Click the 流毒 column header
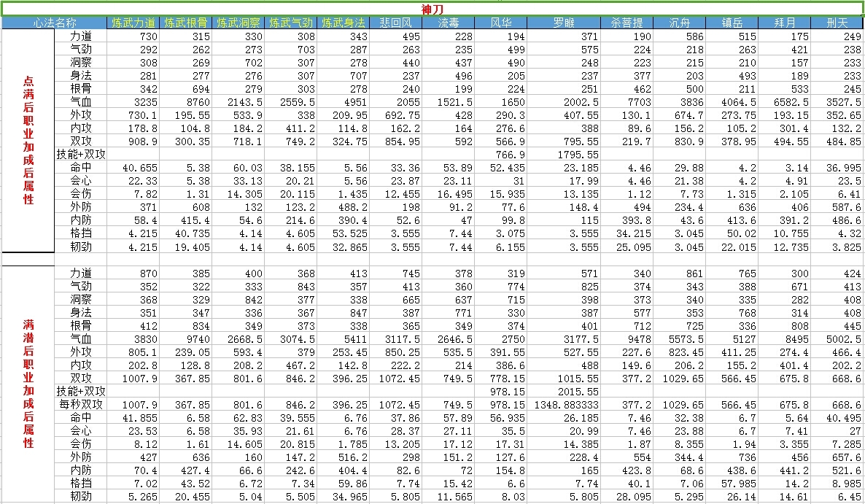Viewport: 865px width, 504px height. pyautogui.click(x=448, y=23)
